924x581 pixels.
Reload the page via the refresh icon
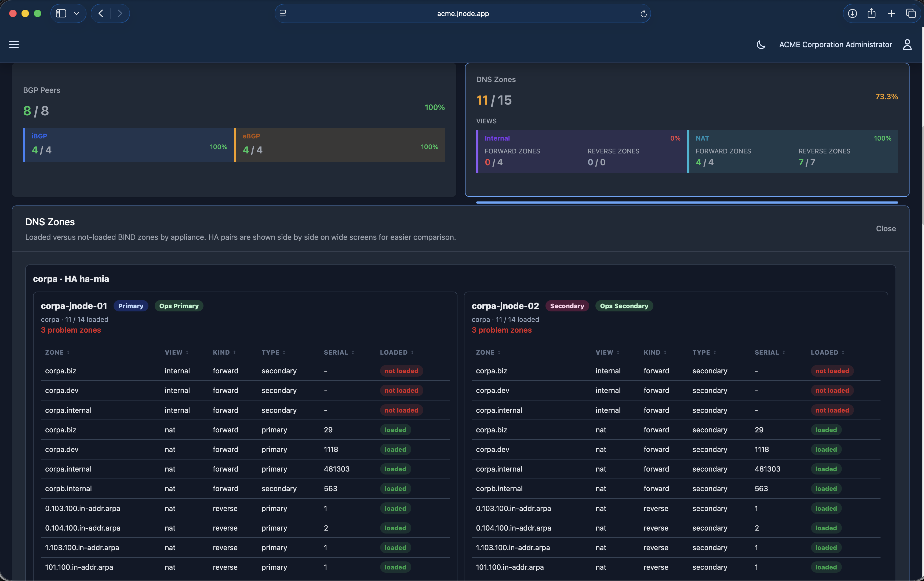[x=643, y=14]
